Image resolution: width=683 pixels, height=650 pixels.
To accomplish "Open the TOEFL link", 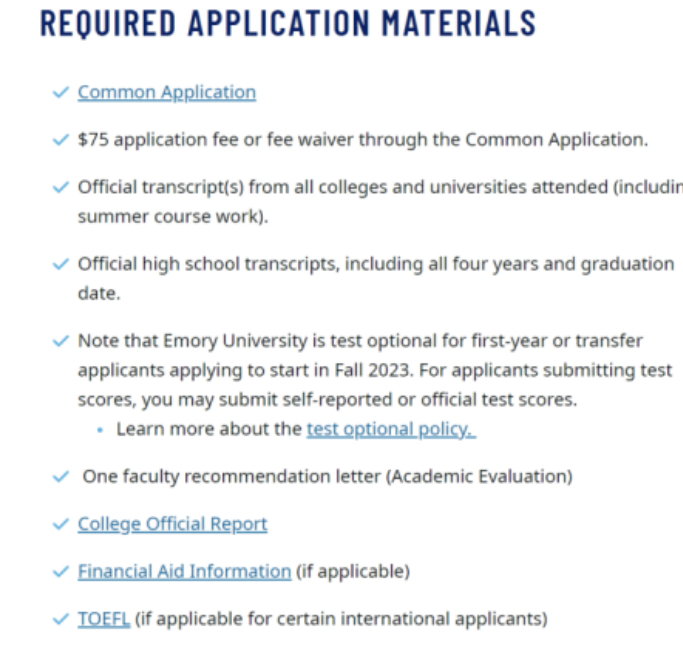I will pyautogui.click(x=104, y=619).
